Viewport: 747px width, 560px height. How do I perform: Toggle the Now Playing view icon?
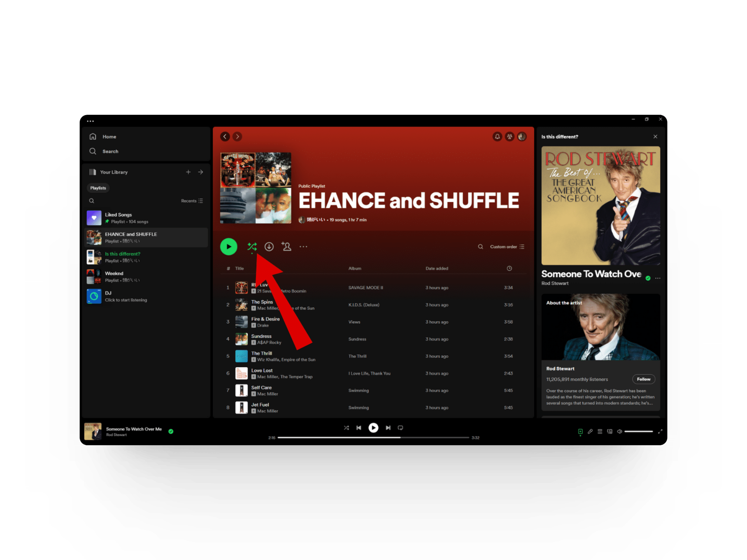(580, 431)
